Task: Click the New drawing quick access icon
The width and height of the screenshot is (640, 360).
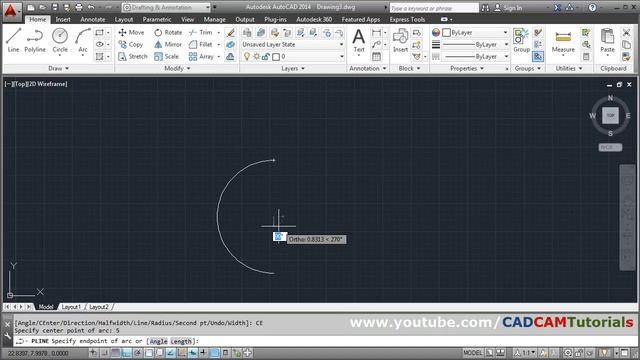Action: (31, 7)
